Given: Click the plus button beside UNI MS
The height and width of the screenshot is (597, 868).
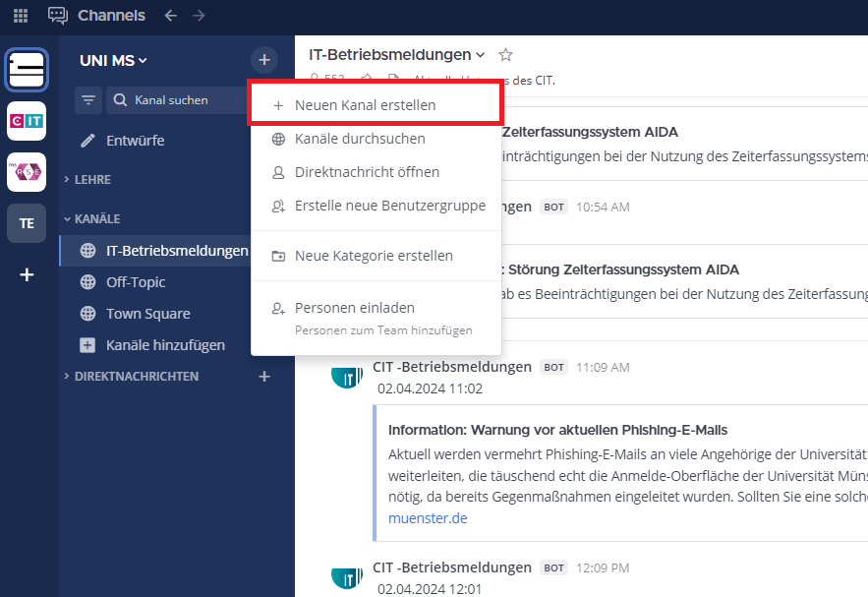Looking at the screenshot, I should click(x=263, y=60).
